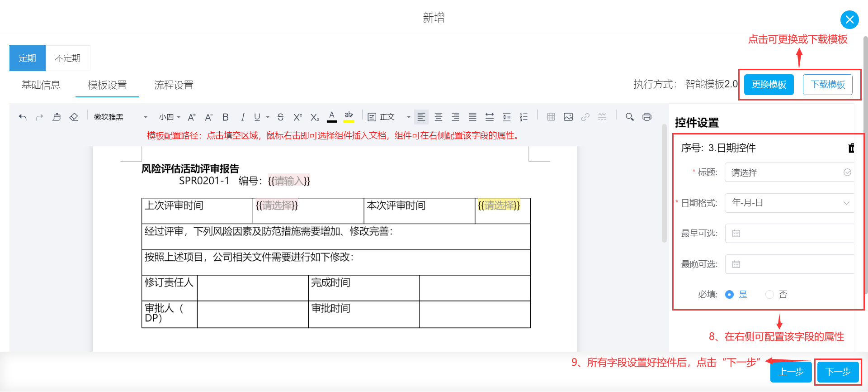
Task: Click empty cell beside 修订责任人
Action: pyautogui.click(x=253, y=288)
